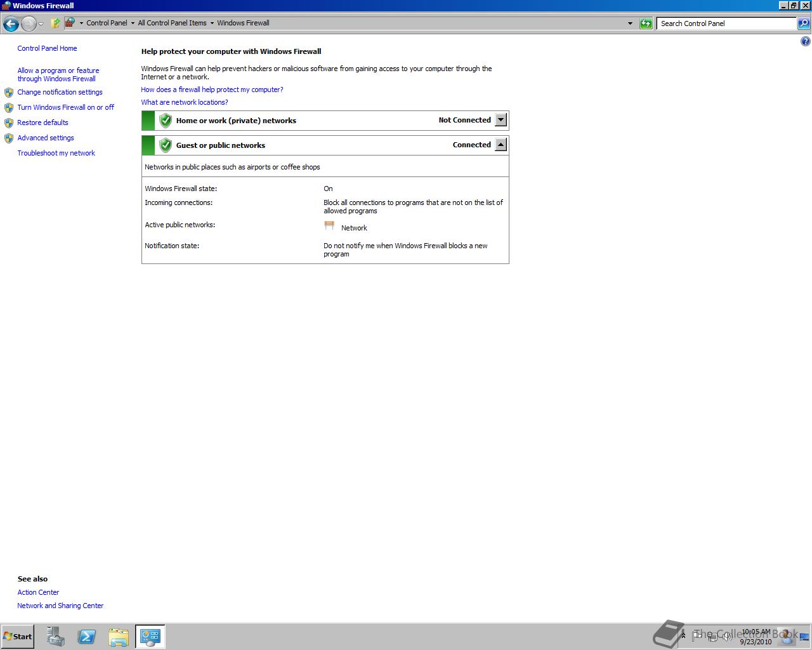This screenshot has height=650, width=812.
Task: Click volume speaker icon in tray
Action: (x=727, y=635)
